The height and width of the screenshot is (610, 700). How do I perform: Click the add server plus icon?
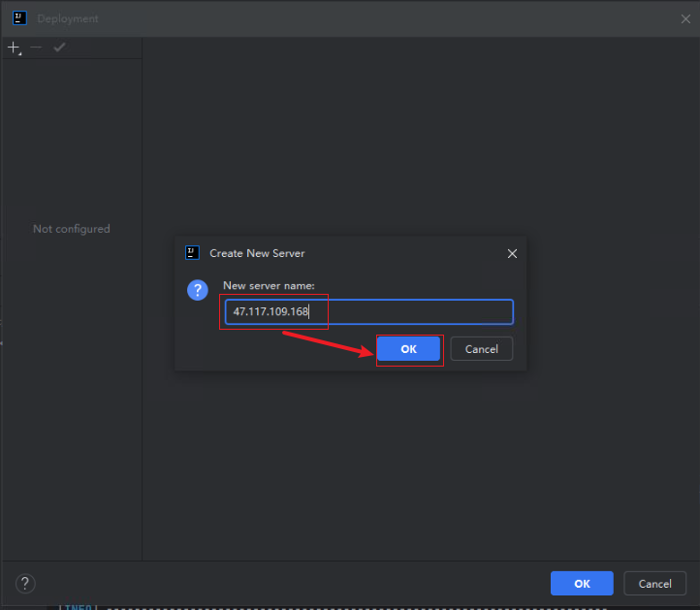[x=15, y=48]
